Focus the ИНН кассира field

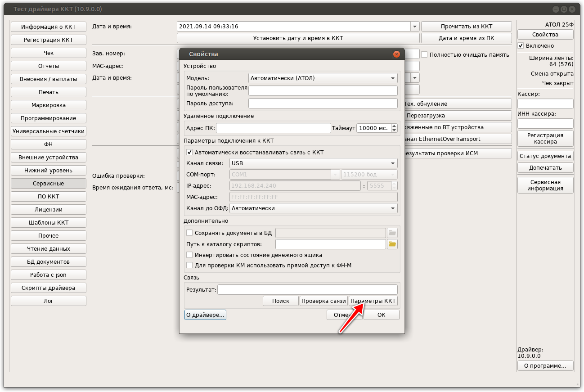point(545,123)
